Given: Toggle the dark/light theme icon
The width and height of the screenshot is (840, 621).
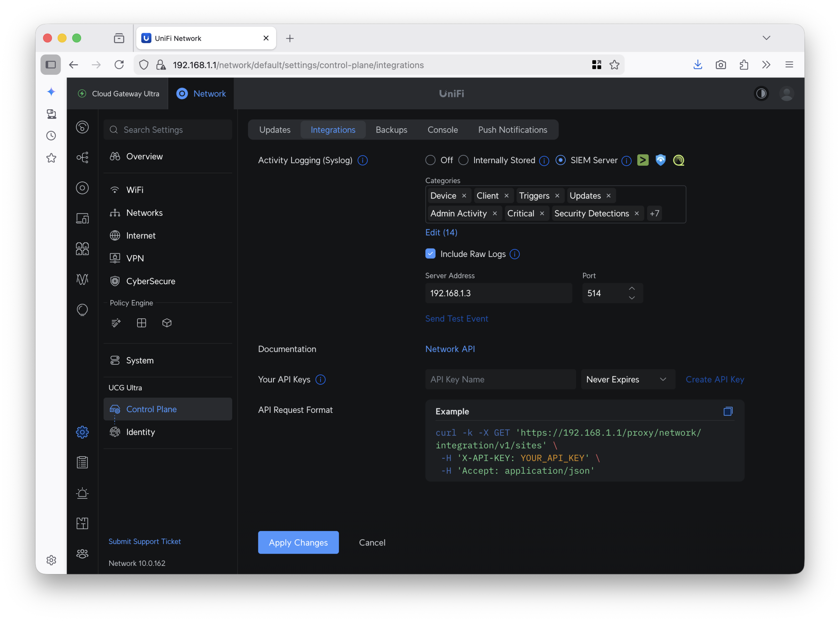Looking at the screenshot, I should [761, 94].
